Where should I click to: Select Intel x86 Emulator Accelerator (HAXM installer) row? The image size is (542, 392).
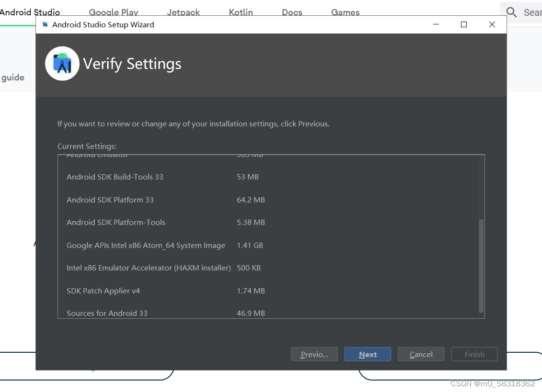pyautogui.click(x=271, y=268)
